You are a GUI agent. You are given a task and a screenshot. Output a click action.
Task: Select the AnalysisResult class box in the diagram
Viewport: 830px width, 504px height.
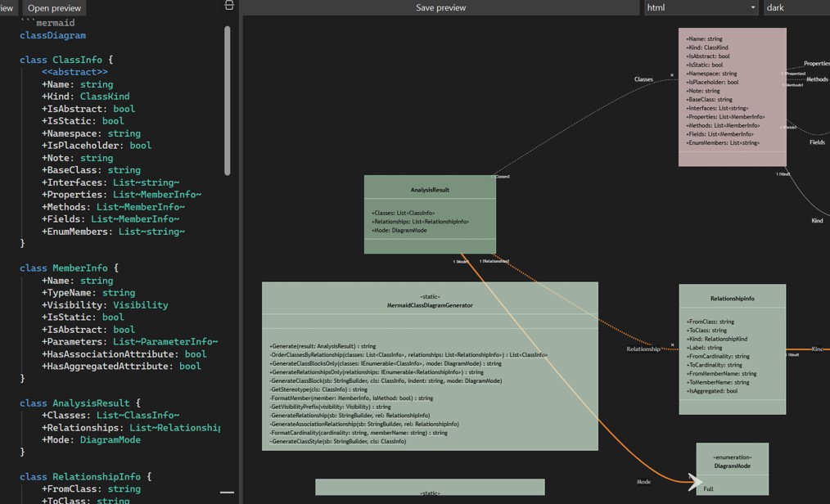pos(429,213)
